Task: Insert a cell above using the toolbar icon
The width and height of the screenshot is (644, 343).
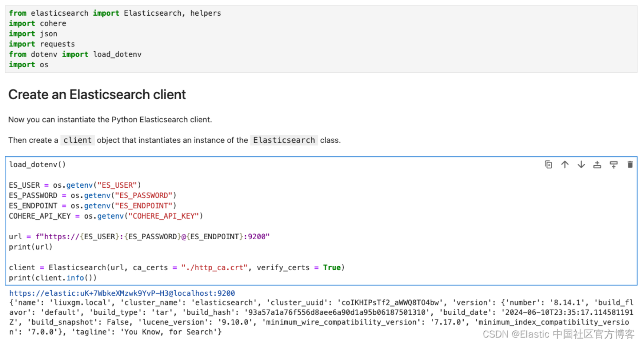Action: coord(597,165)
